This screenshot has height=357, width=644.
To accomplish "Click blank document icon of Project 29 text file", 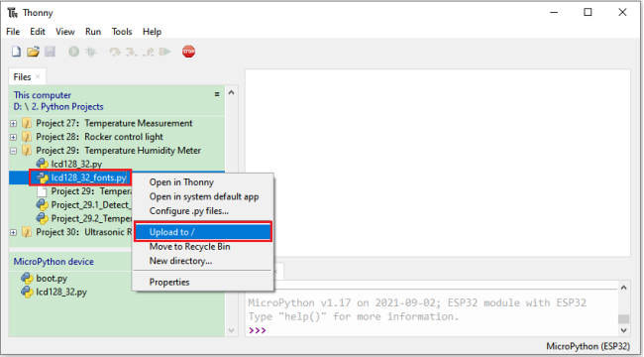I will (42, 191).
